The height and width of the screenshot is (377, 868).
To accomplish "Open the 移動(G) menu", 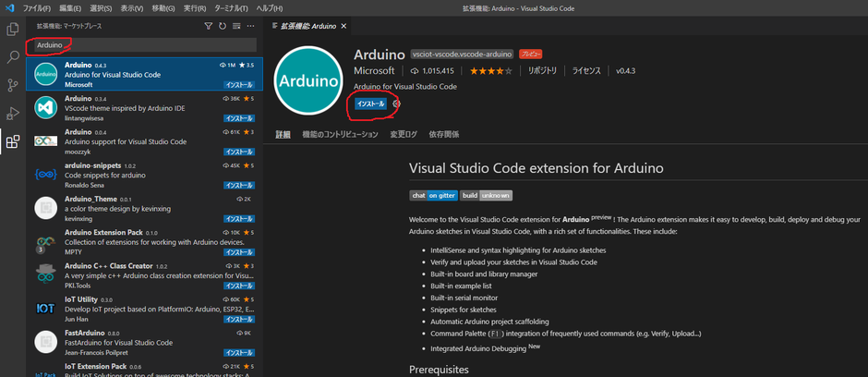I will pos(163,9).
